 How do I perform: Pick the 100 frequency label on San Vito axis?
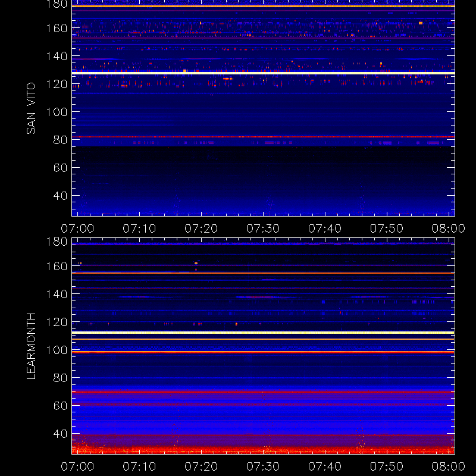click(57, 112)
